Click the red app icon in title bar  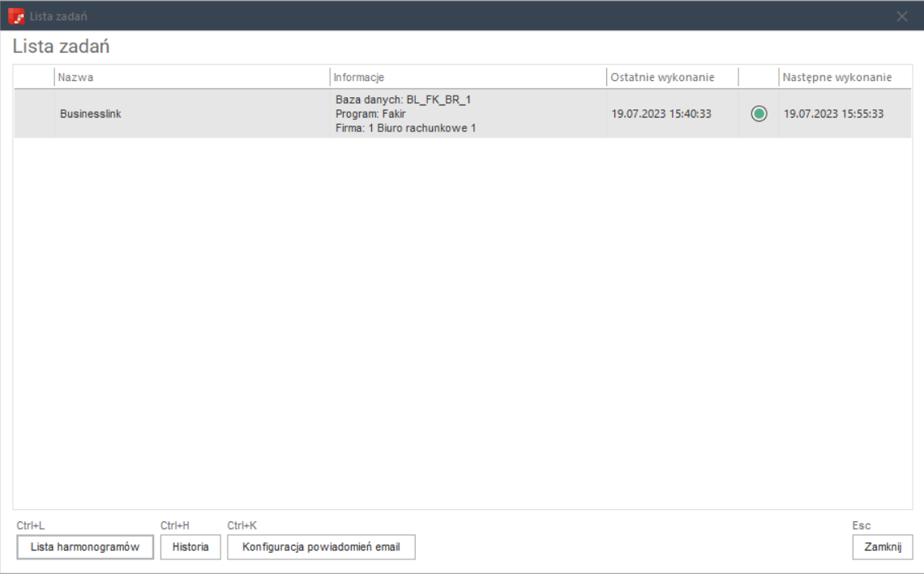coord(16,16)
